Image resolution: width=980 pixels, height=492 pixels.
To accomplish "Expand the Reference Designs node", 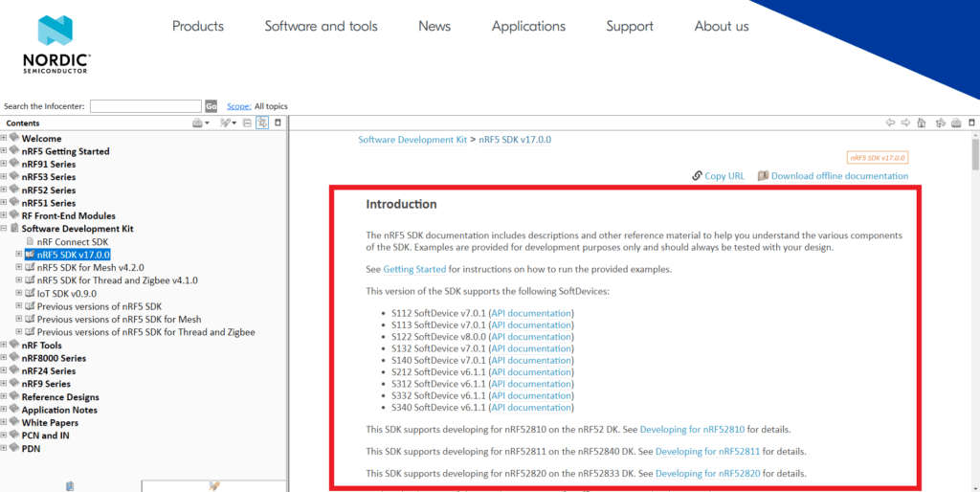I will (x=4, y=396).
